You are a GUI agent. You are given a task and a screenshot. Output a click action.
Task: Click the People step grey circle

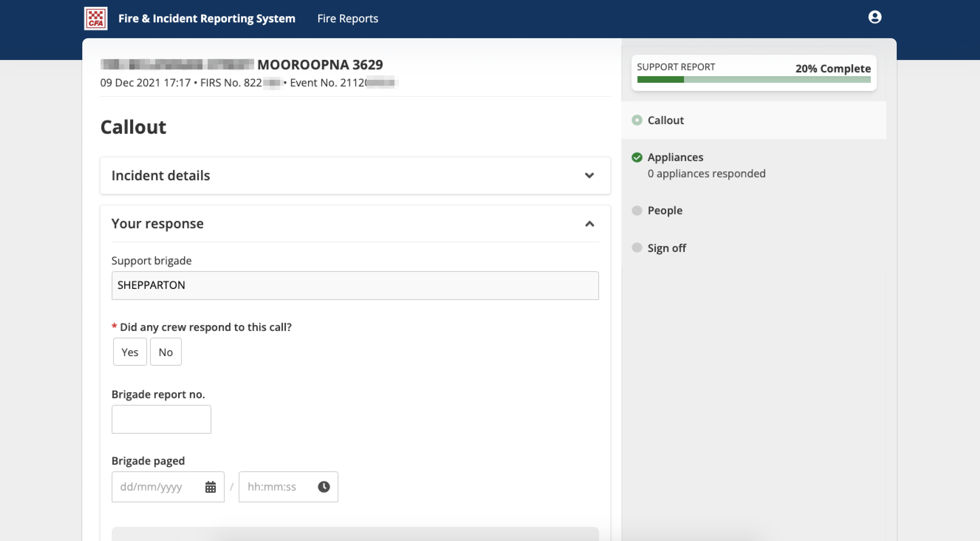point(637,210)
